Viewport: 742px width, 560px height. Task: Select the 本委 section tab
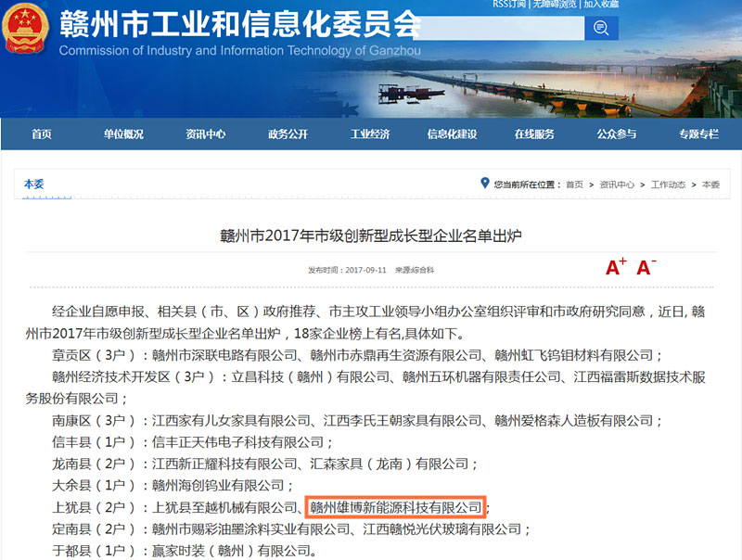coord(34,184)
